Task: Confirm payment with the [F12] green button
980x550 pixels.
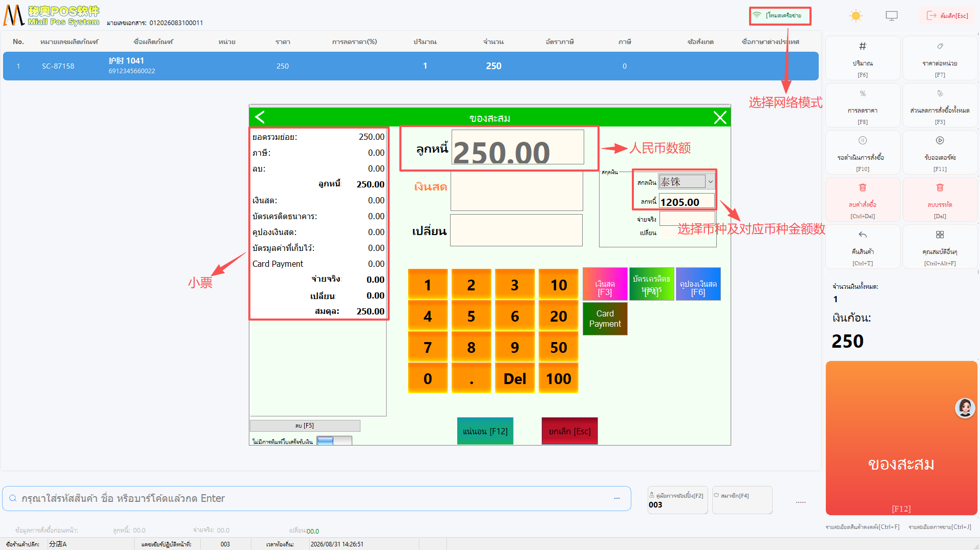Action: pos(485,431)
